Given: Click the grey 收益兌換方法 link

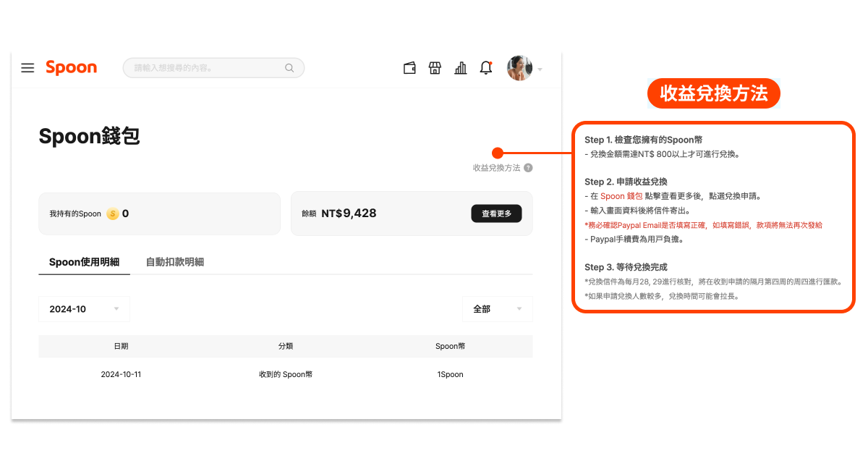Looking at the screenshot, I should point(496,168).
